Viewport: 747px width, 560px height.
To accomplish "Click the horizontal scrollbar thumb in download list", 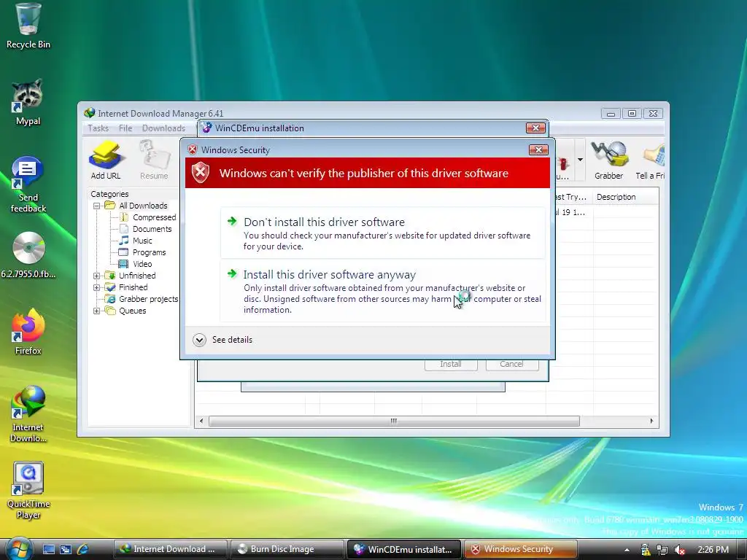I will pyautogui.click(x=394, y=421).
